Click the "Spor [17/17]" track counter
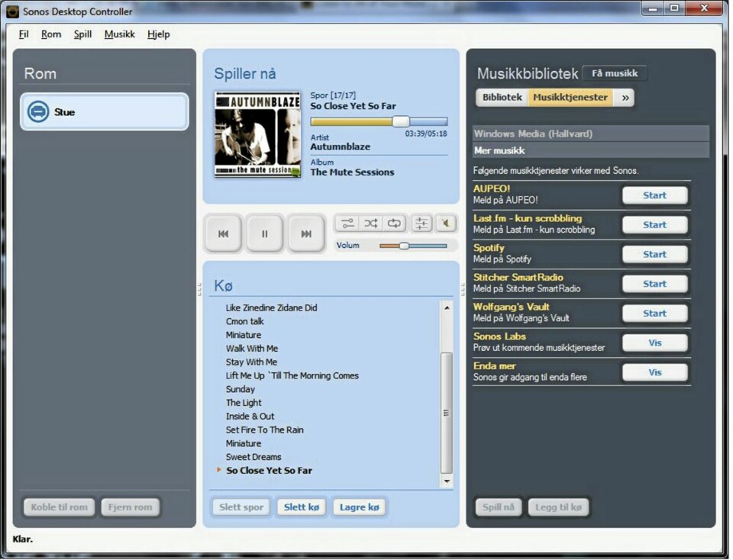The width and height of the screenshot is (733, 560). (x=334, y=95)
